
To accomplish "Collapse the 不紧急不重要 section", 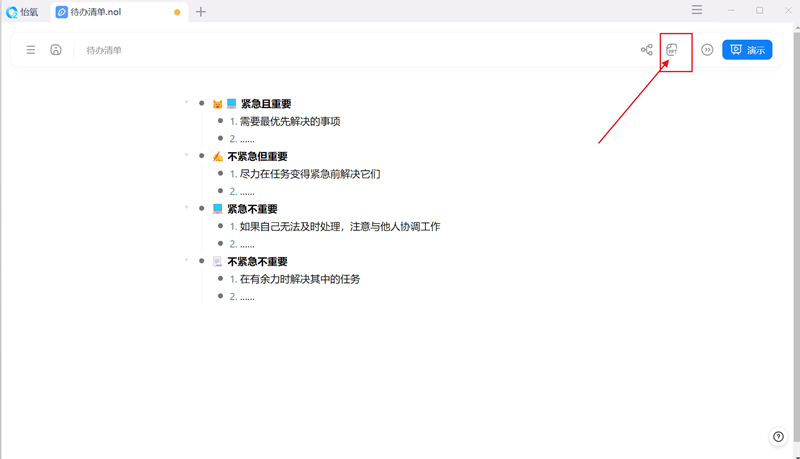I will click(187, 260).
